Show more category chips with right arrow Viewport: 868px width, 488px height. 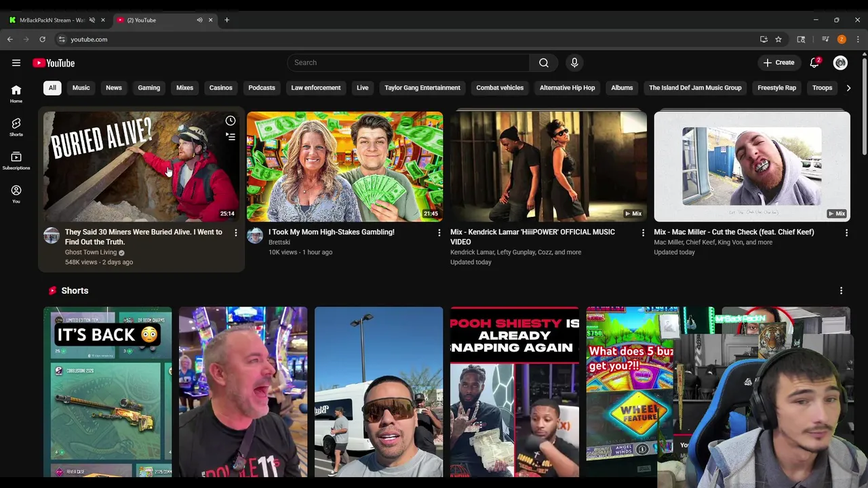(848, 87)
